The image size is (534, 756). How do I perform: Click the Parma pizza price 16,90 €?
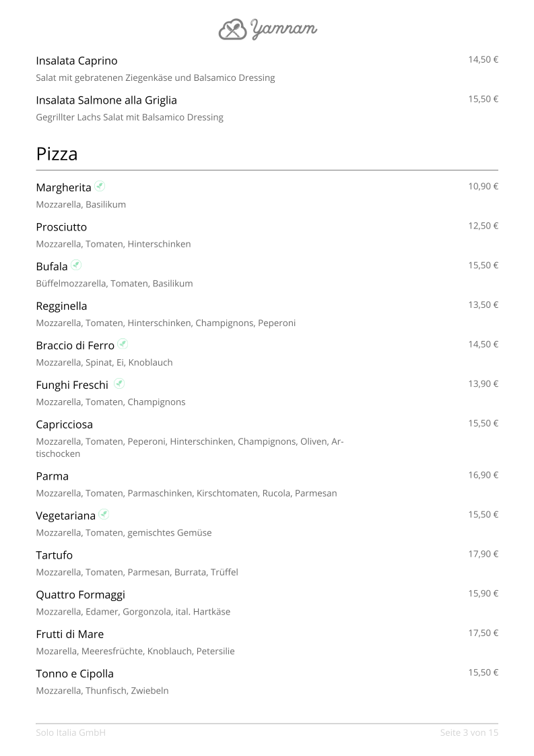[x=483, y=475]
